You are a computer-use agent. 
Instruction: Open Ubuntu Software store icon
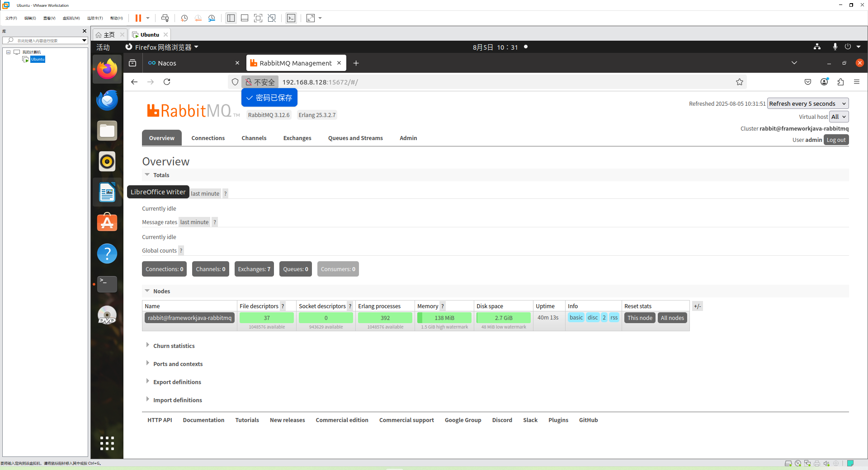coord(107,223)
